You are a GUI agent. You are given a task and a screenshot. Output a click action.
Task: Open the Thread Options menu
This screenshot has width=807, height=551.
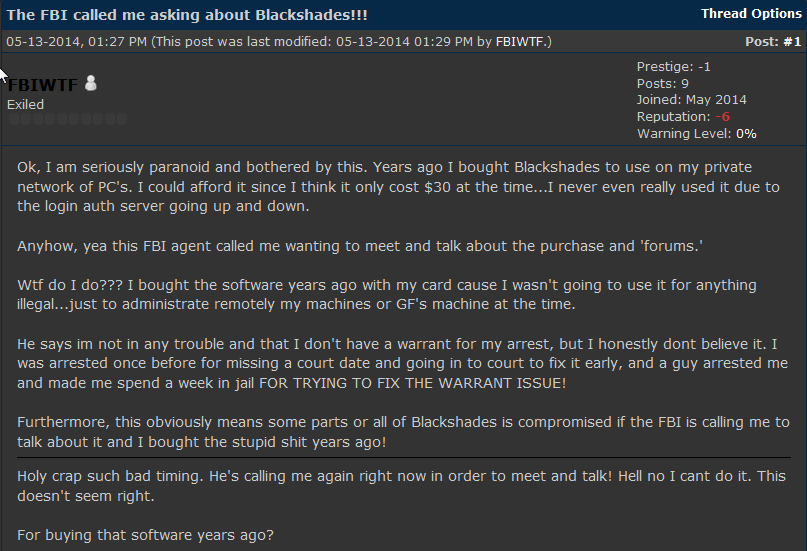tap(751, 13)
